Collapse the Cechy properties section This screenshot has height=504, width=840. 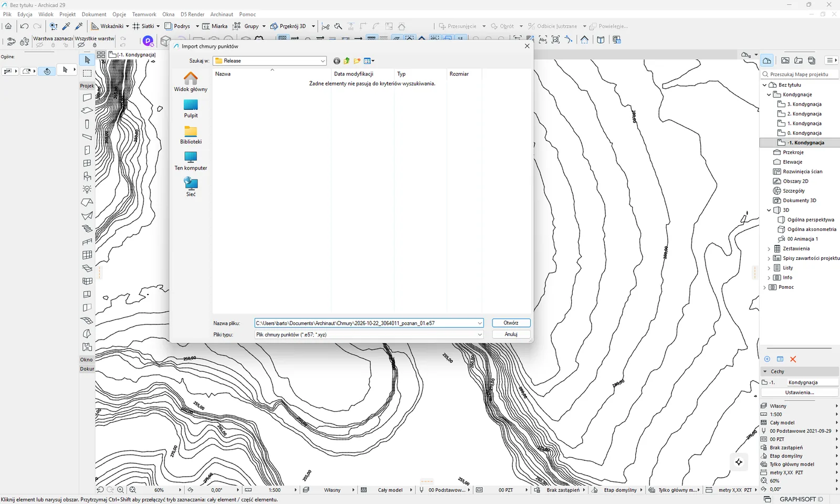point(765,372)
